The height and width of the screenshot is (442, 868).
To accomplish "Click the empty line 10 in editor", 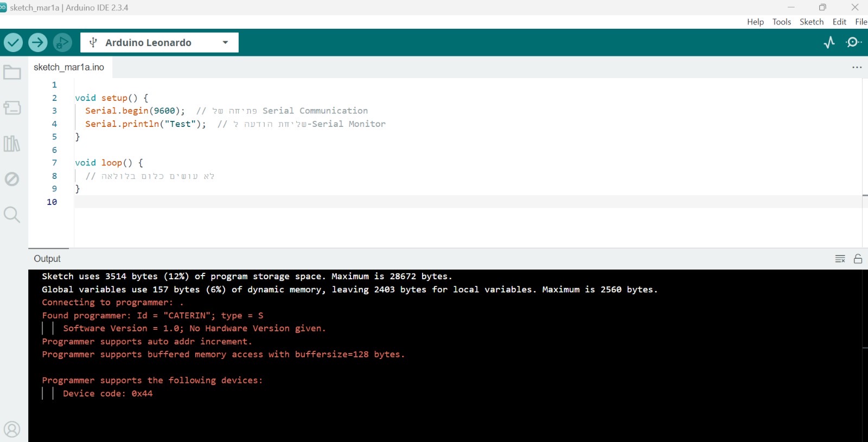I will click(468, 202).
